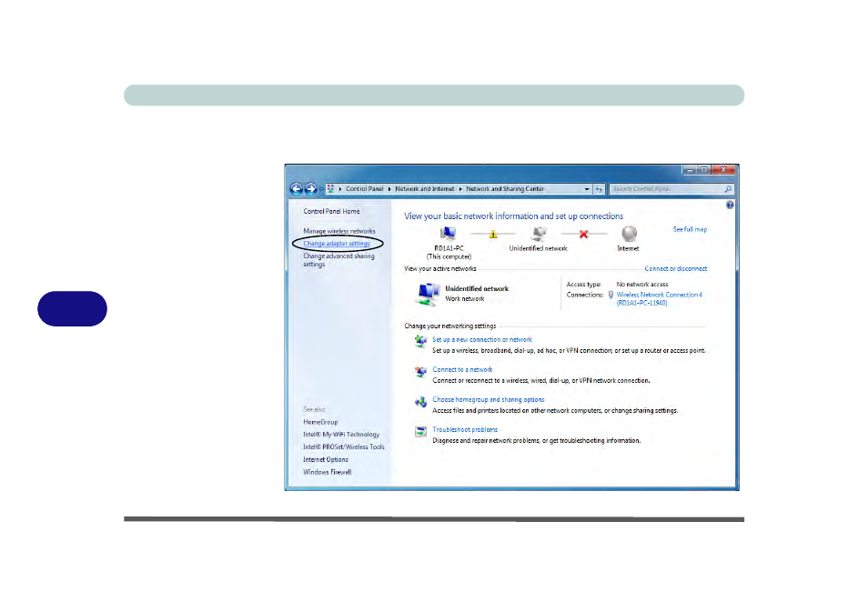Click the Internet globe icon
The image size is (868, 612).
[628, 234]
